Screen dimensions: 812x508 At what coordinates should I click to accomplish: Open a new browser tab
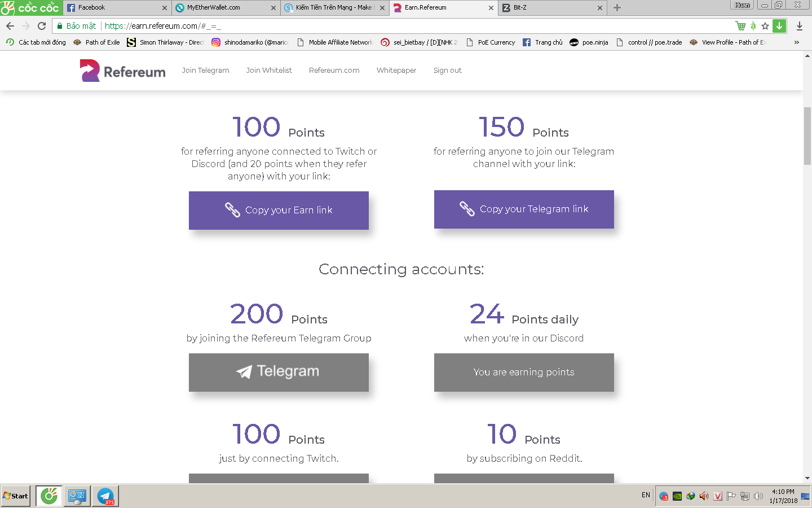[x=617, y=8]
